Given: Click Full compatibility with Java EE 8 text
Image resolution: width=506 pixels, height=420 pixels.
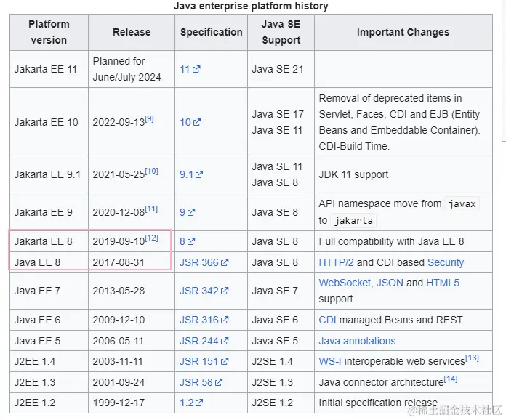Looking at the screenshot, I should [x=391, y=241].
